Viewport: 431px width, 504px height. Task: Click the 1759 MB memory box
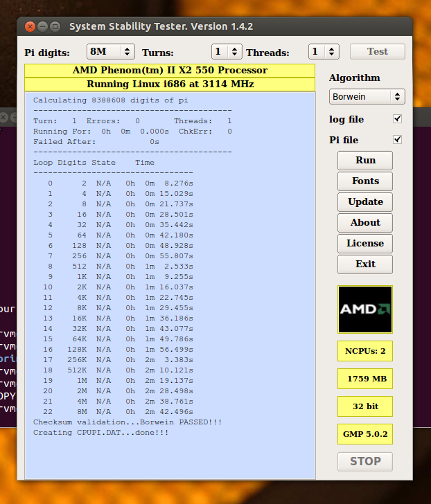pyautogui.click(x=365, y=379)
